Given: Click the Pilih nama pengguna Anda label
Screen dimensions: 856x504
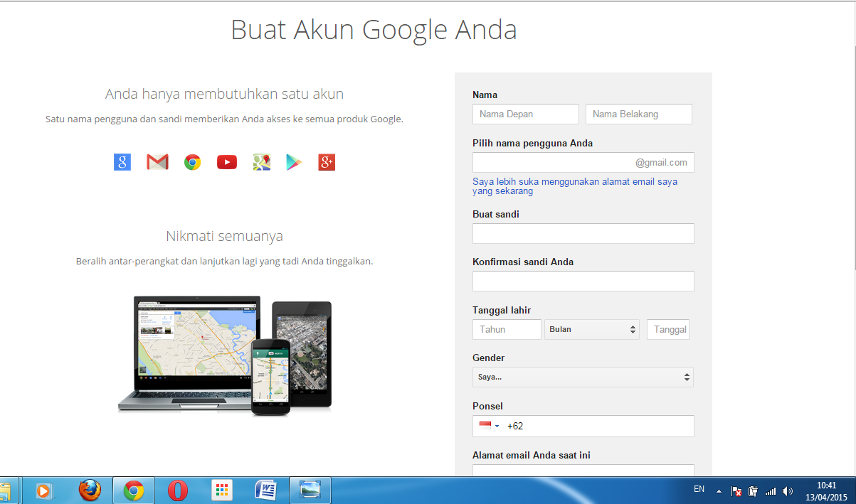Looking at the screenshot, I should [x=532, y=143].
